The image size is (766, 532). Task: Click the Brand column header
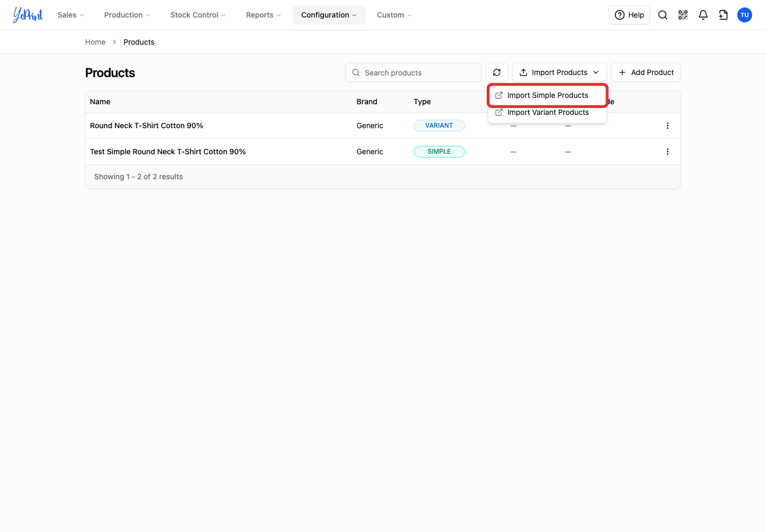click(x=367, y=102)
